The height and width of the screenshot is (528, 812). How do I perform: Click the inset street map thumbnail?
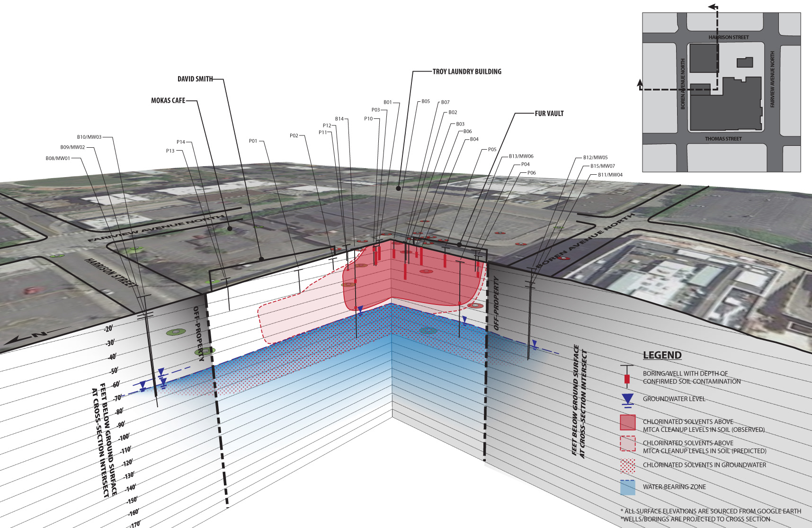tap(721, 92)
